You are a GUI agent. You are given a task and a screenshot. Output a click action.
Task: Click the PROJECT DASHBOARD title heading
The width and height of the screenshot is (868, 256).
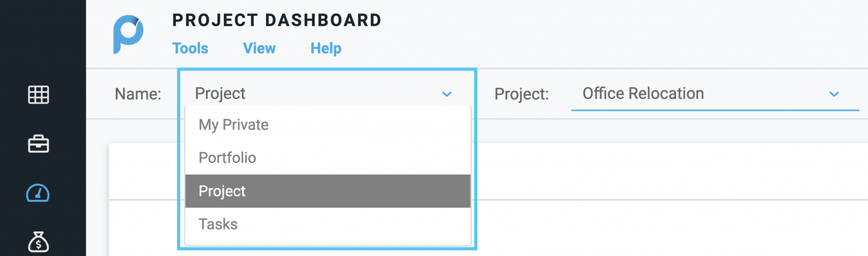coord(277,20)
